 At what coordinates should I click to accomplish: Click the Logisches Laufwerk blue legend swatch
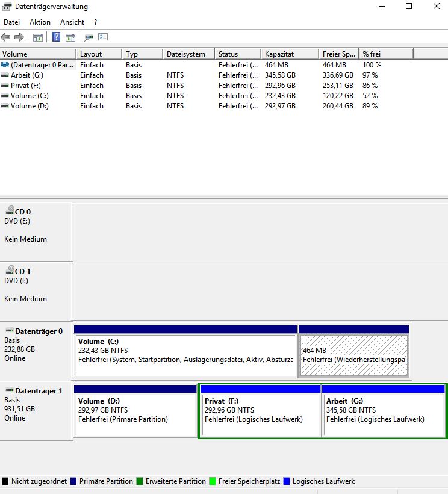pos(287,481)
